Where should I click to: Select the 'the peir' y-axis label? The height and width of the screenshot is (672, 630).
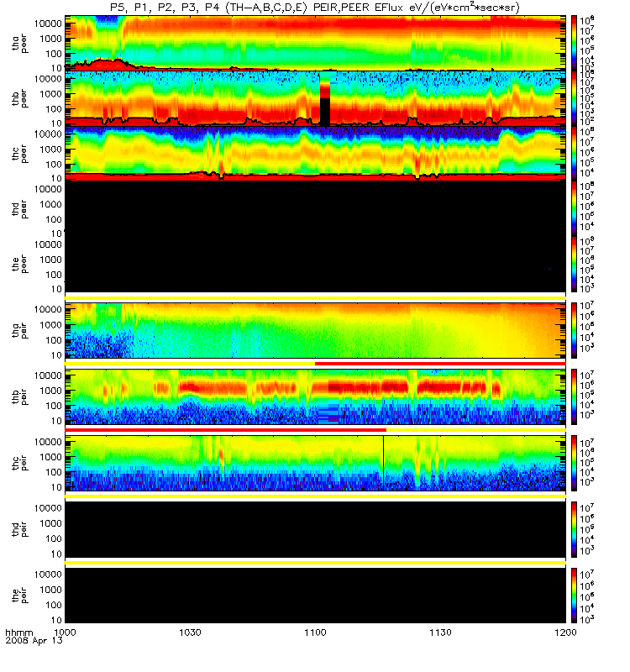19,596
